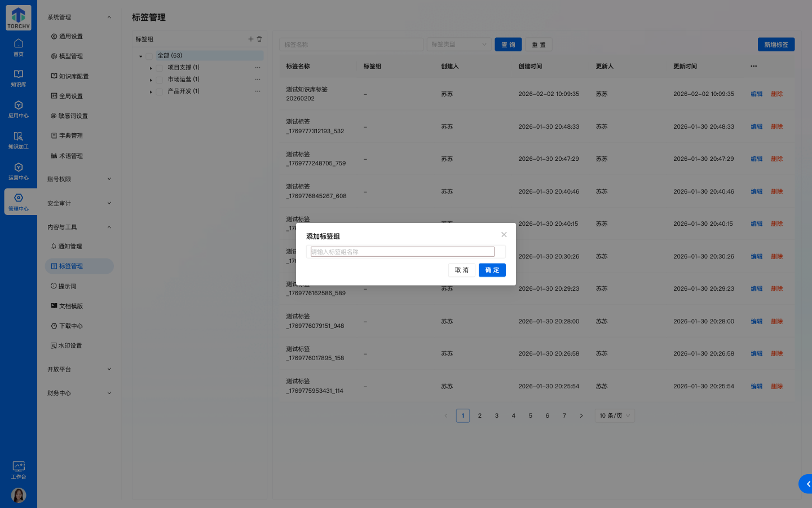Viewport: 812px width, 508px height.
Task: Open the 首页 home icon in sidebar
Action: 19,47
